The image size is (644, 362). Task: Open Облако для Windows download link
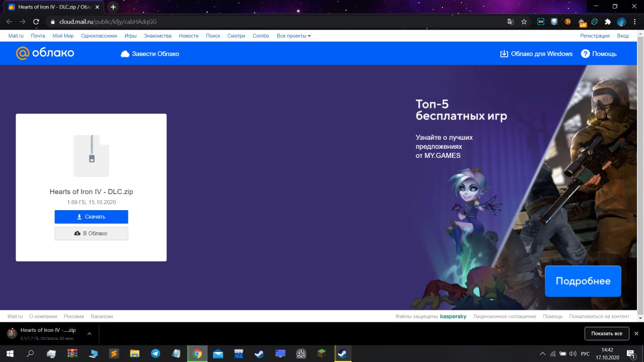[x=536, y=54]
